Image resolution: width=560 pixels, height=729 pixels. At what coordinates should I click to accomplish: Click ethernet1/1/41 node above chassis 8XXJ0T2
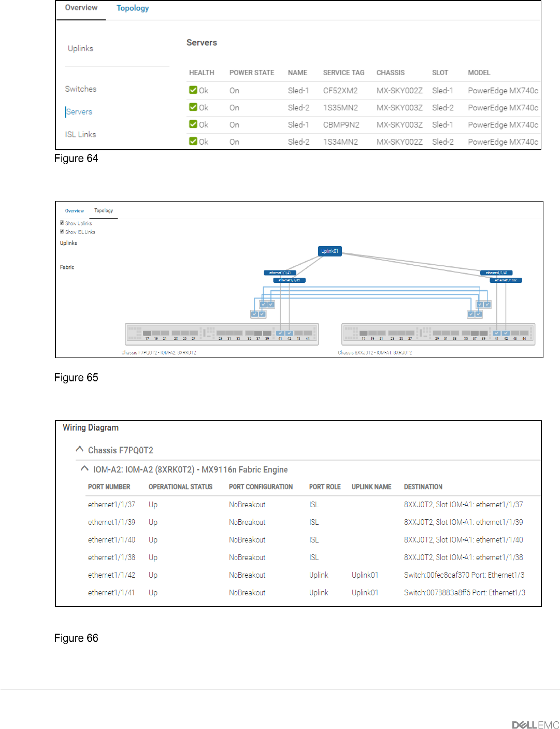(496, 273)
